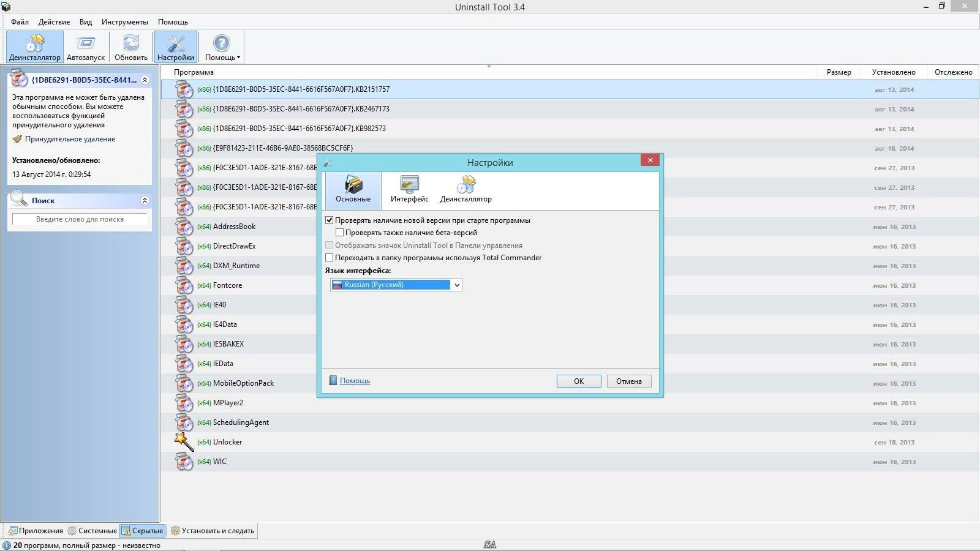
Task: Select the AddressBook program name
Action: click(234, 227)
